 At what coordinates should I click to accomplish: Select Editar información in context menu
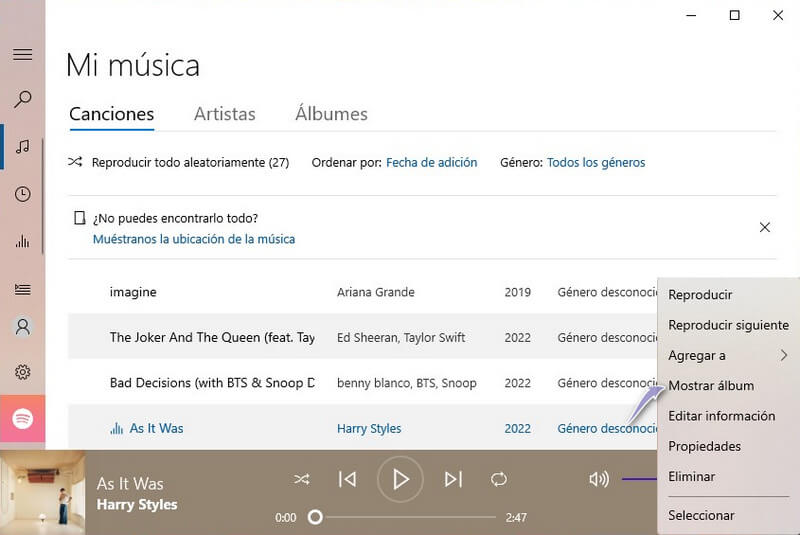(721, 416)
